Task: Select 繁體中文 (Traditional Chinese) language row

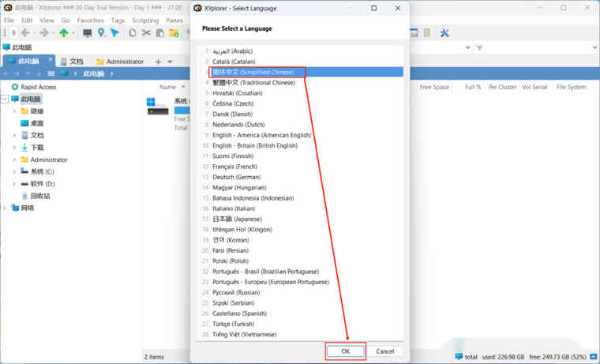Action: coord(300,82)
